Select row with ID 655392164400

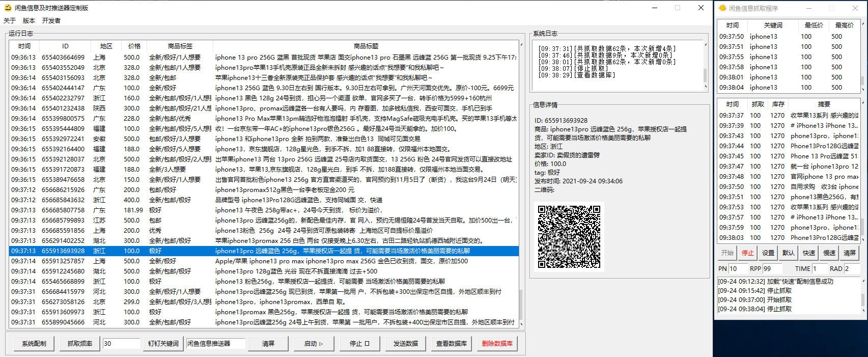(x=264, y=149)
